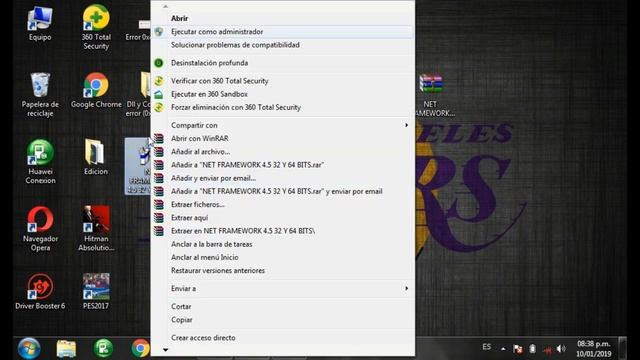Choose Verificar con 360 Total Security

[x=283, y=81]
